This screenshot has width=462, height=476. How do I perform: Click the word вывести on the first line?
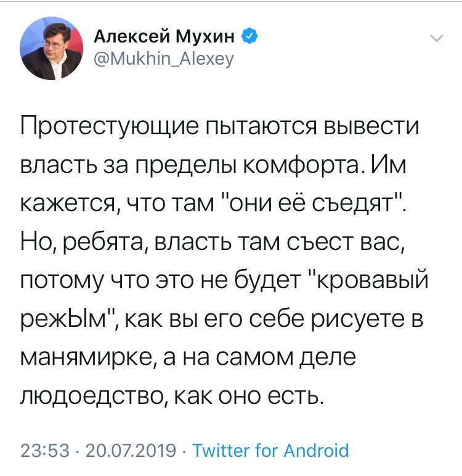[x=372, y=127]
